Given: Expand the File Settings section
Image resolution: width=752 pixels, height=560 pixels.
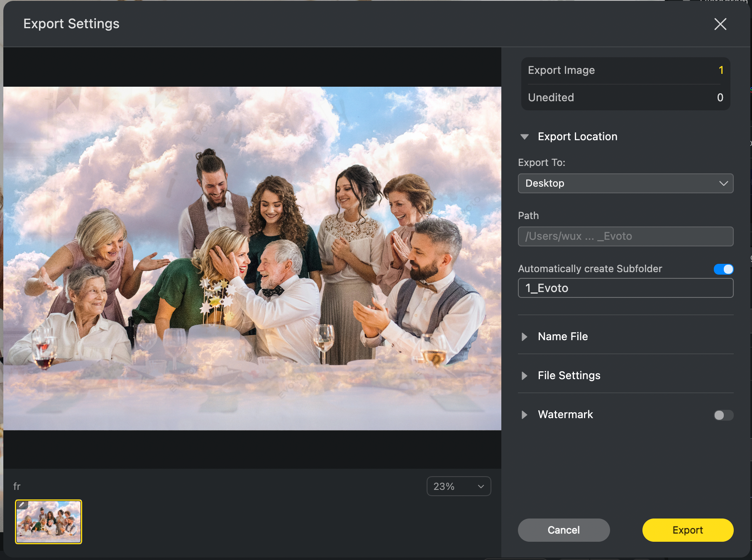Looking at the screenshot, I should click(x=525, y=376).
